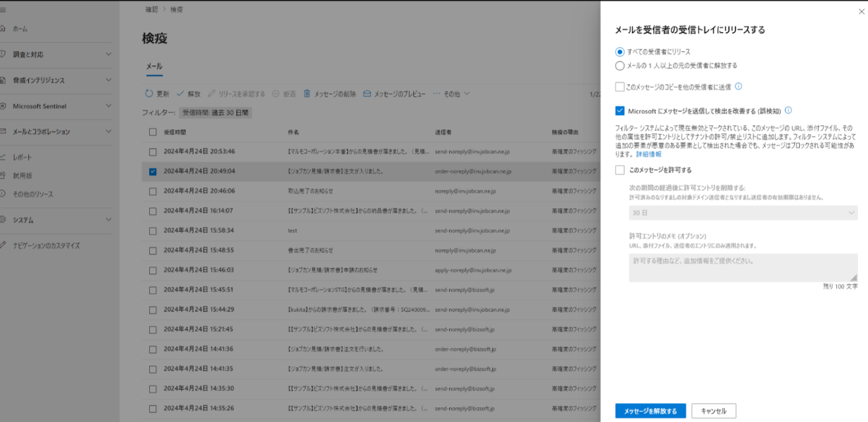The height and width of the screenshot is (422, 868).
Task: Click info icon next to Microsoft submission option
Action: point(788,110)
